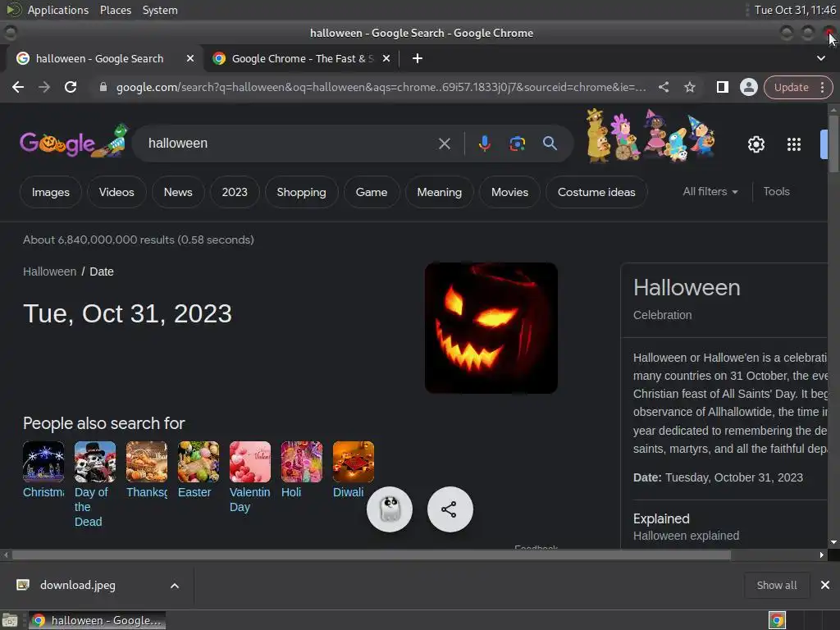Submit search with magnifier icon
The height and width of the screenshot is (630, 840).
550,143
